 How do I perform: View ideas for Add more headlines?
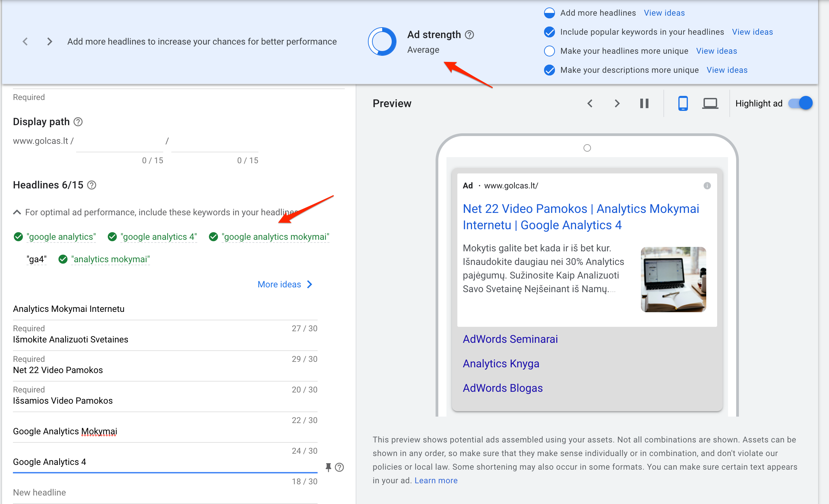[x=664, y=13]
